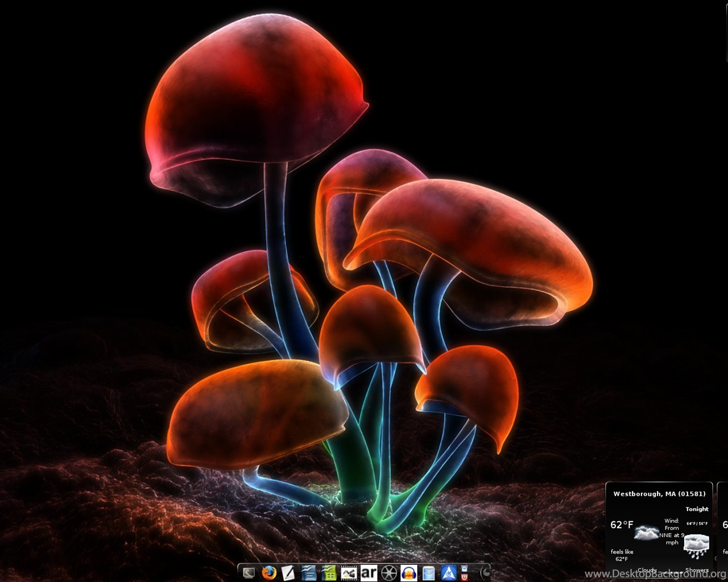Open the film reel media player icon
728x582 pixels.
[x=388, y=572]
